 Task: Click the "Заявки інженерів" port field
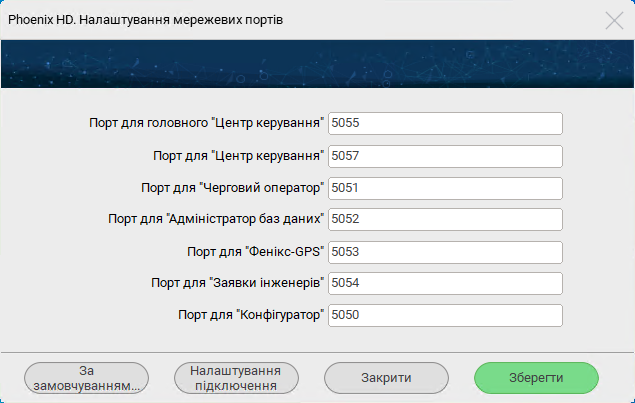pos(445,283)
